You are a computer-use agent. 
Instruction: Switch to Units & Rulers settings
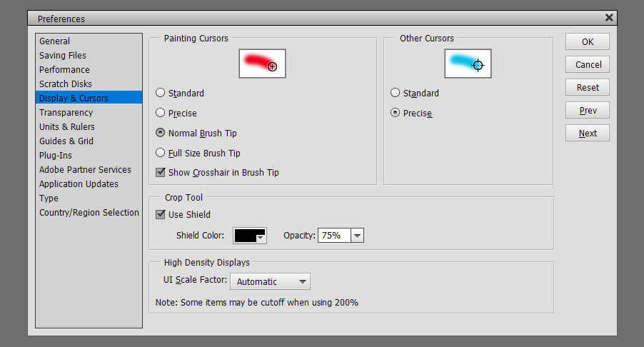[x=89, y=127]
